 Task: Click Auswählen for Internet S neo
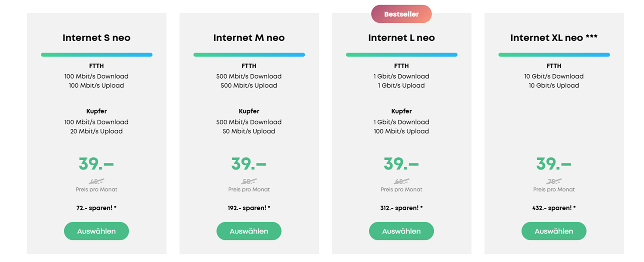click(x=96, y=231)
